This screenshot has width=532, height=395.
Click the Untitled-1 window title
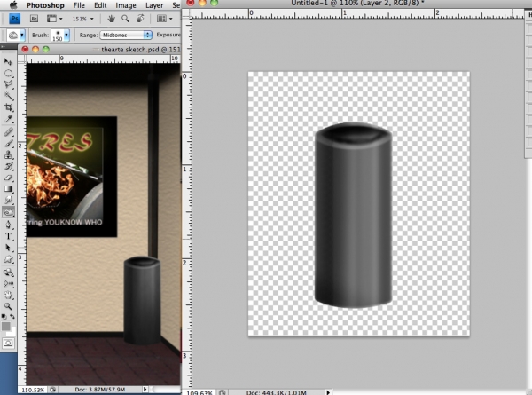(357, 3)
